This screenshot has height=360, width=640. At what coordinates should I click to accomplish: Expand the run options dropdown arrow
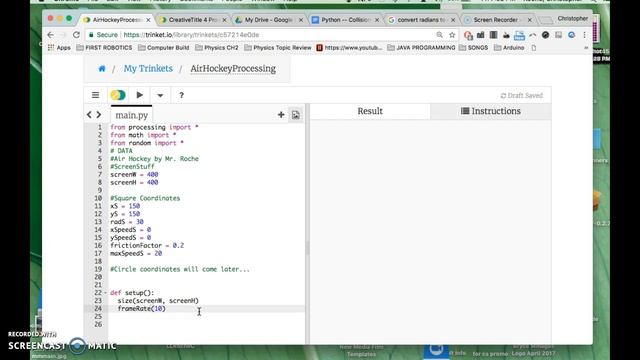(x=160, y=96)
